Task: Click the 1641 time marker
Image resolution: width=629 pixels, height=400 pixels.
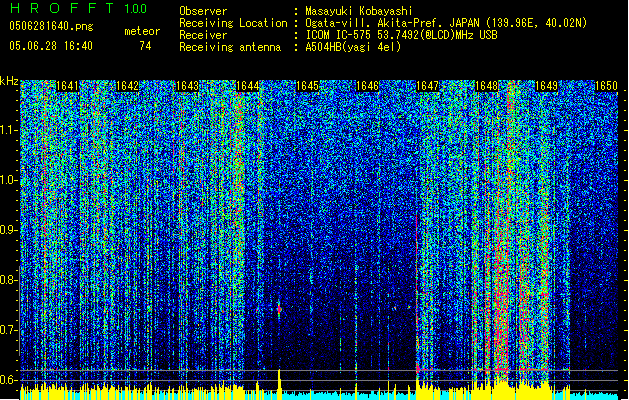Action: pyautogui.click(x=67, y=86)
